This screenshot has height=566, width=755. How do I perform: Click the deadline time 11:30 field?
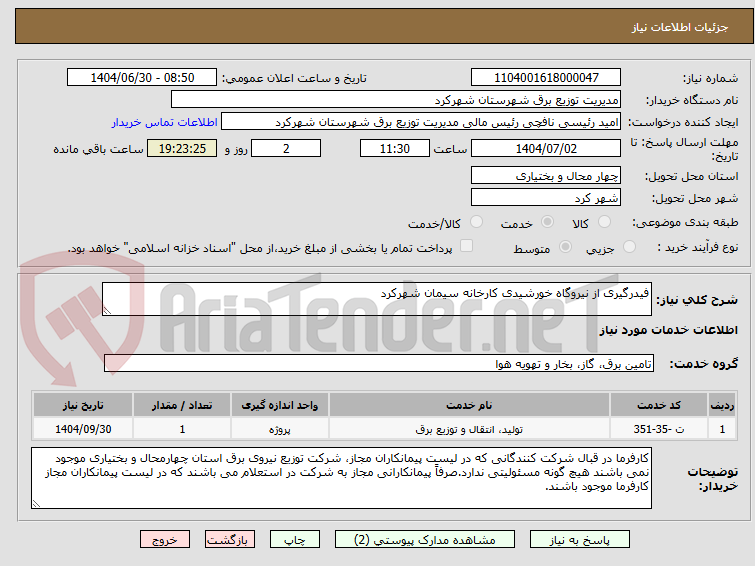pos(395,148)
